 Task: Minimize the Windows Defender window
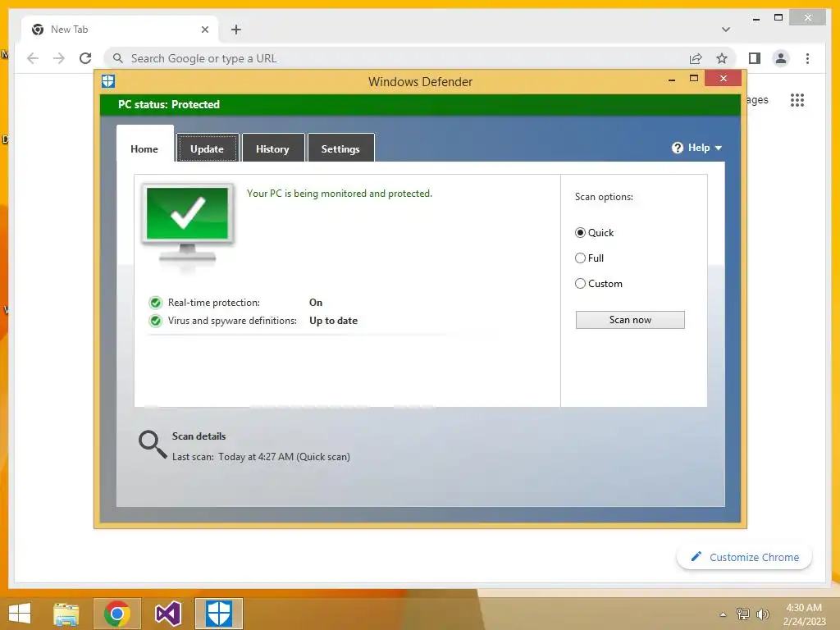(672, 80)
